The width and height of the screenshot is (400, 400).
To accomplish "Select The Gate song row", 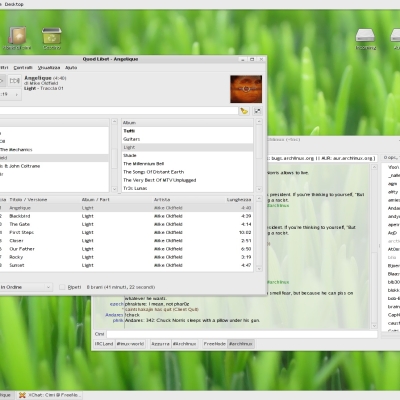I will click(126, 224).
